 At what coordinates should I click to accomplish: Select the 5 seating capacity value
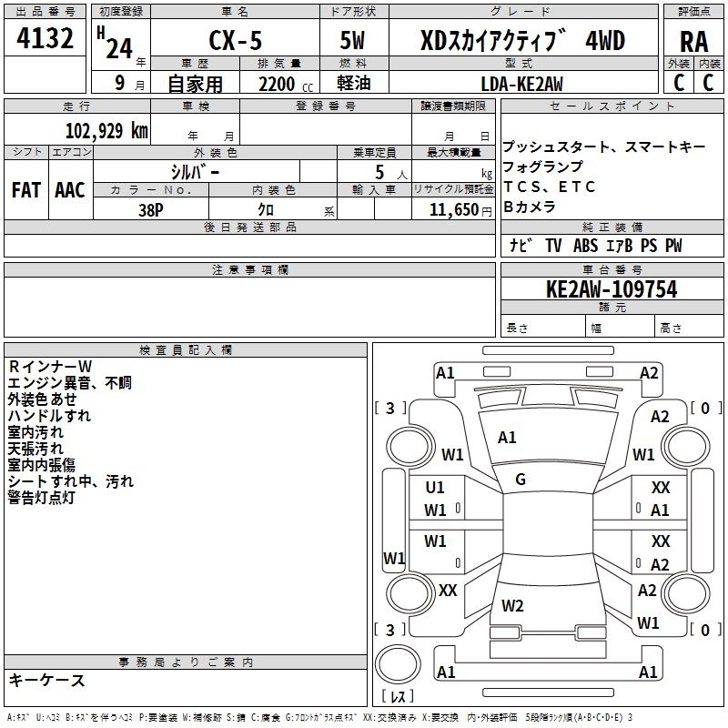click(379, 172)
